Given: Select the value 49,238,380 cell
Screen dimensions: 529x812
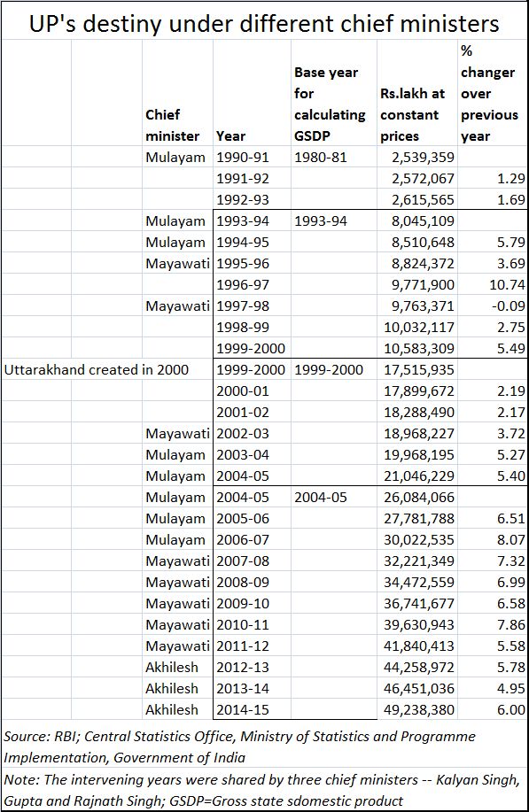Looking at the screenshot, I should tap(418, 709).
